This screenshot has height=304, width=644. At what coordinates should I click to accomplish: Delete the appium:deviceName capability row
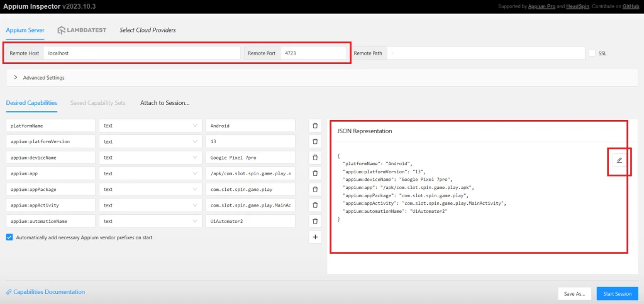[315, 158]
